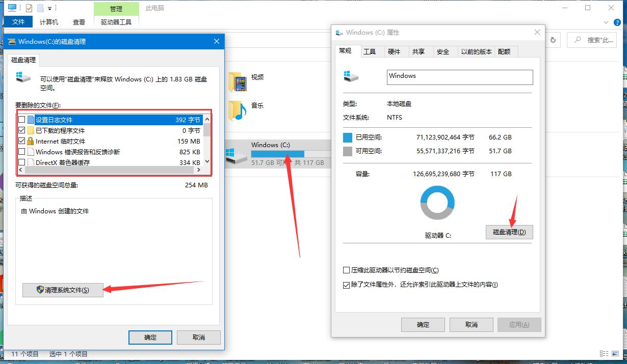Click the 驱动器工具 ribbon tab
627x364 pixels.
[116, 21]
